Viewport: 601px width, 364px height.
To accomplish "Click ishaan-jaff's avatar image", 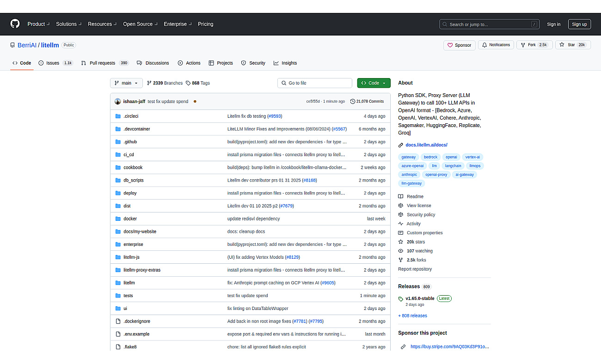I will pos(118,101).
